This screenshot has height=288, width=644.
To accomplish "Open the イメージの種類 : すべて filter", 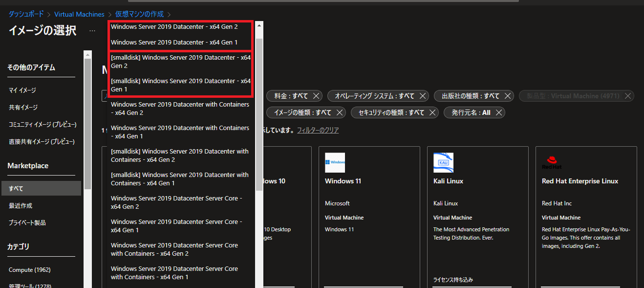I will point(302,112).
